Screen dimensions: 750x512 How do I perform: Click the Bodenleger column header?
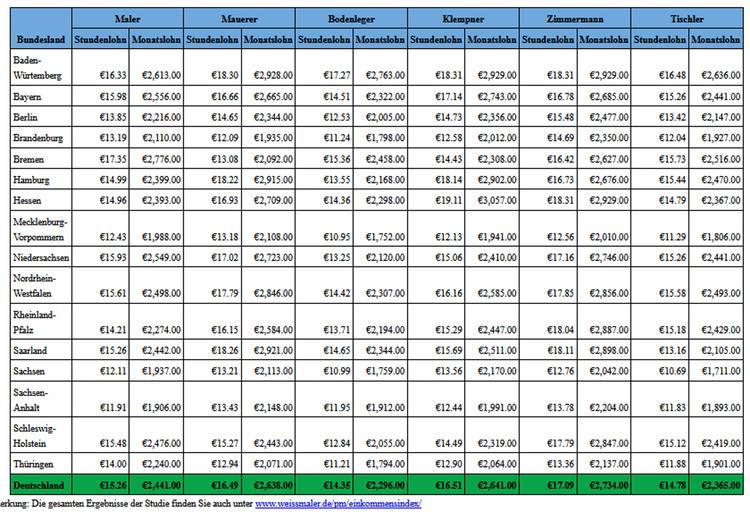352,19
